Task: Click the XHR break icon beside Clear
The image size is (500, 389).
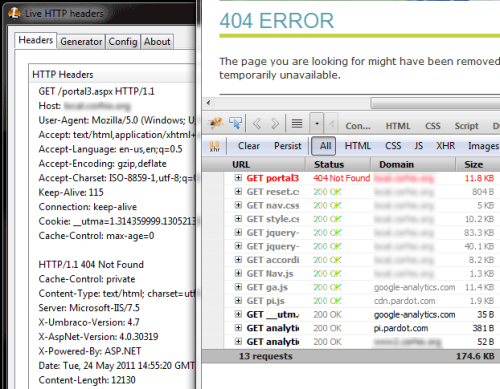Action: (x=215, y=146)
